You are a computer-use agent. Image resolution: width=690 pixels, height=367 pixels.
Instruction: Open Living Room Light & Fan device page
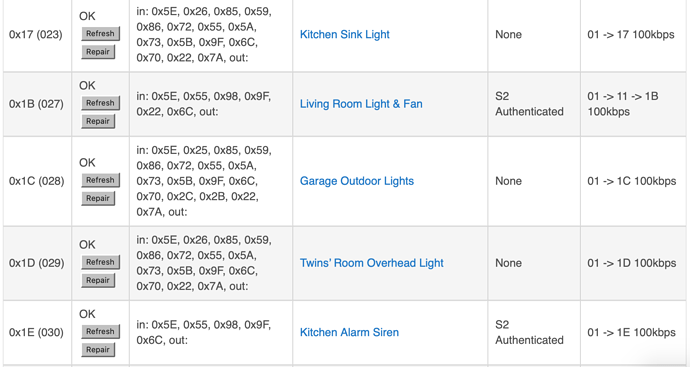[x=361, y=104]
